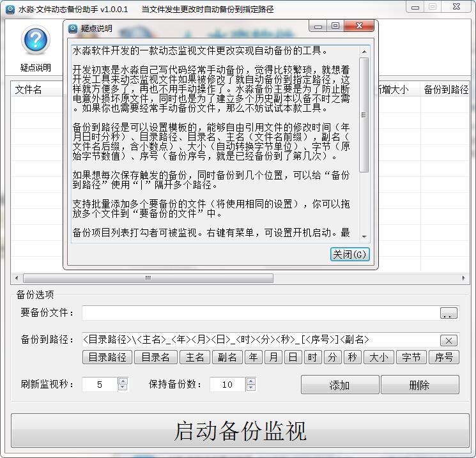Click the 启动备份监视 button
The width and height of the screenshot is (476, 458).
coord(240,431)
